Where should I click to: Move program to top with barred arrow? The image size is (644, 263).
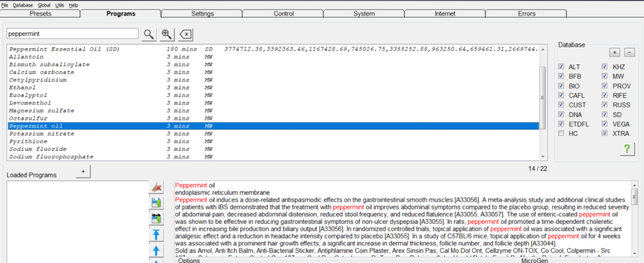156,235
